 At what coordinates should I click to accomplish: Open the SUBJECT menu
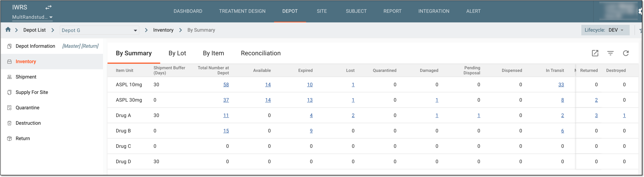pos(356,11)
